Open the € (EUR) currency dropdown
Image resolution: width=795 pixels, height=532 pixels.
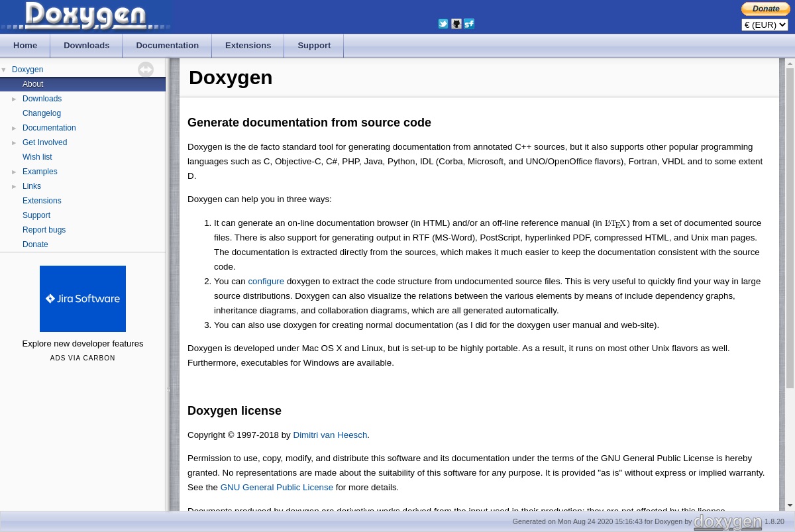(x=765, y=25)
